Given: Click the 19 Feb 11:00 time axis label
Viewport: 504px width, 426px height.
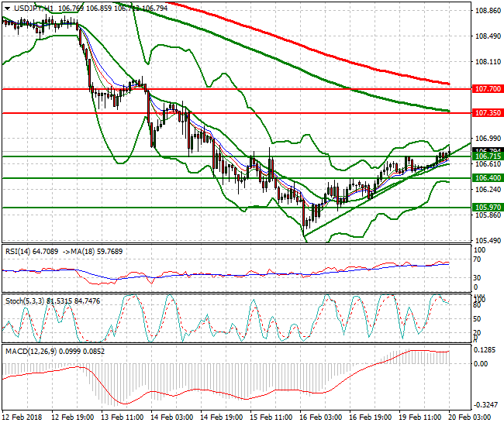Looking at the screenshot, I should 419,417.
